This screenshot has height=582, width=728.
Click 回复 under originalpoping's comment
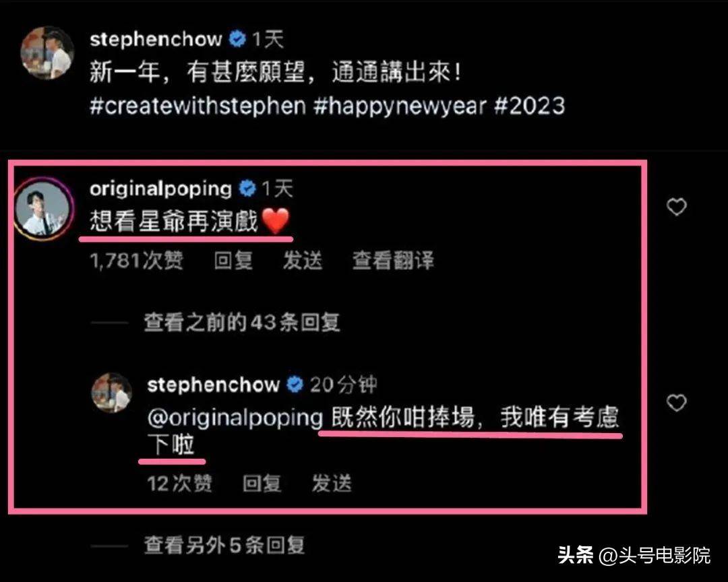point(233,260)
